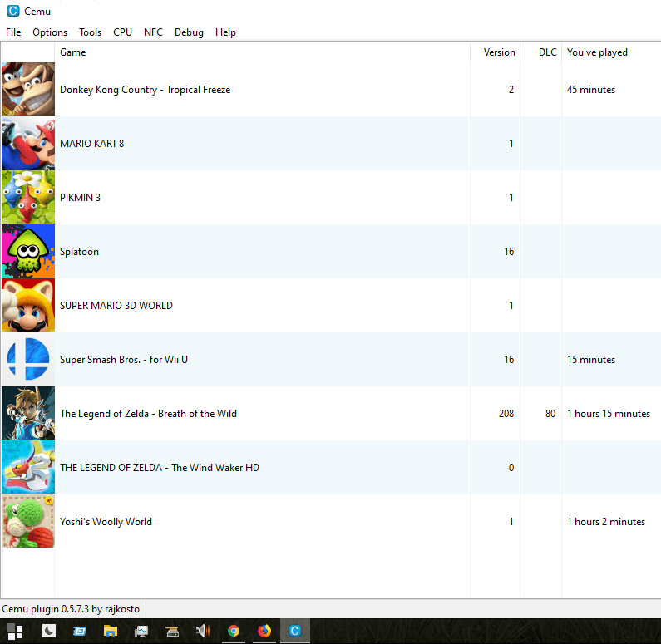661x644 pixels.
Task: Select Donkey Kong Country - Tropical Freeze title
Action: 145,90
